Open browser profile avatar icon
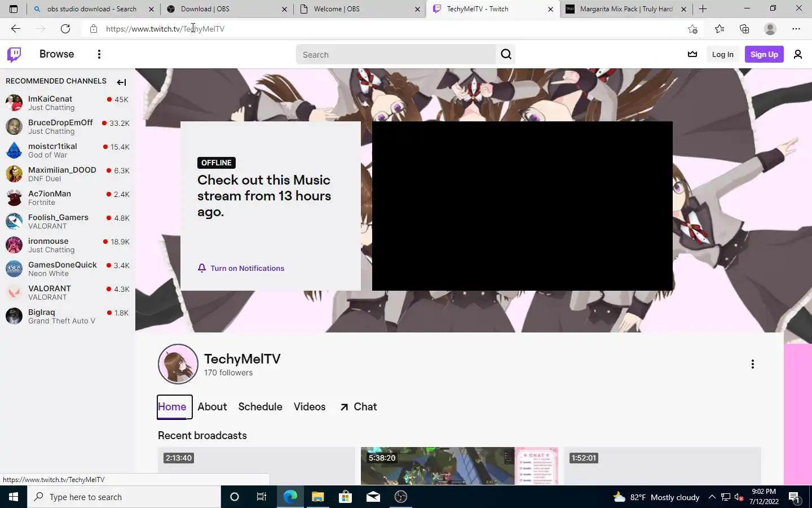The height and width of the screenshot is (508, 812). tap(770, 29)
